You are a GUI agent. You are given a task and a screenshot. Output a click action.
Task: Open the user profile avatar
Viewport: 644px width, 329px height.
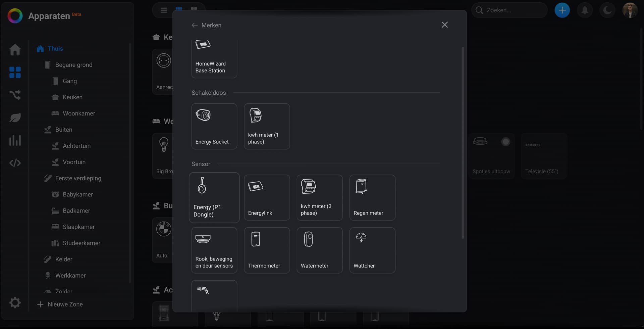coord(630,10)
